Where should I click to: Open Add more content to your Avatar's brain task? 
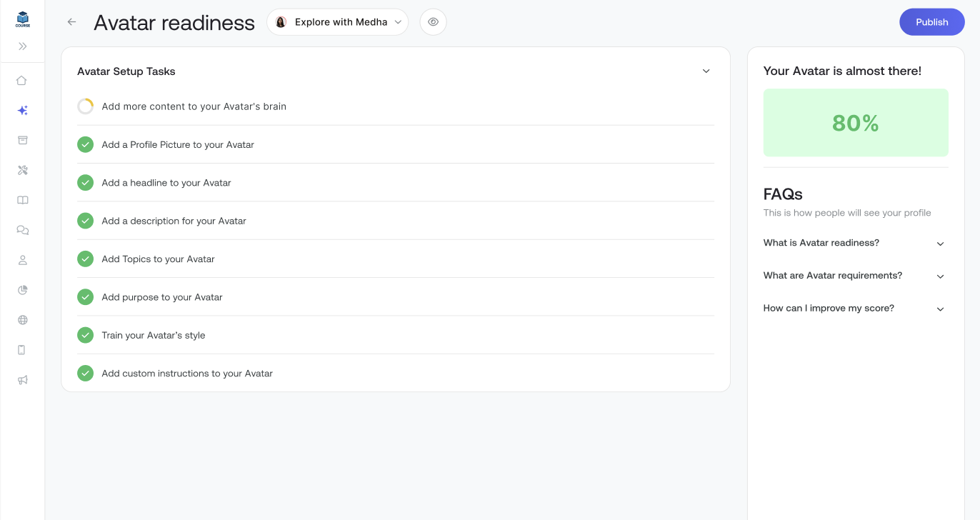(x=194, y=106)
